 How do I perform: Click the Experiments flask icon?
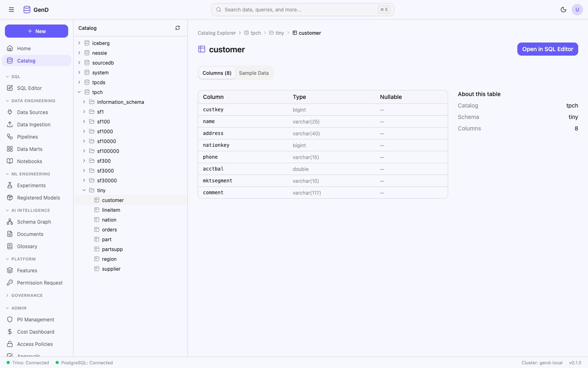[x=10, y=186]
